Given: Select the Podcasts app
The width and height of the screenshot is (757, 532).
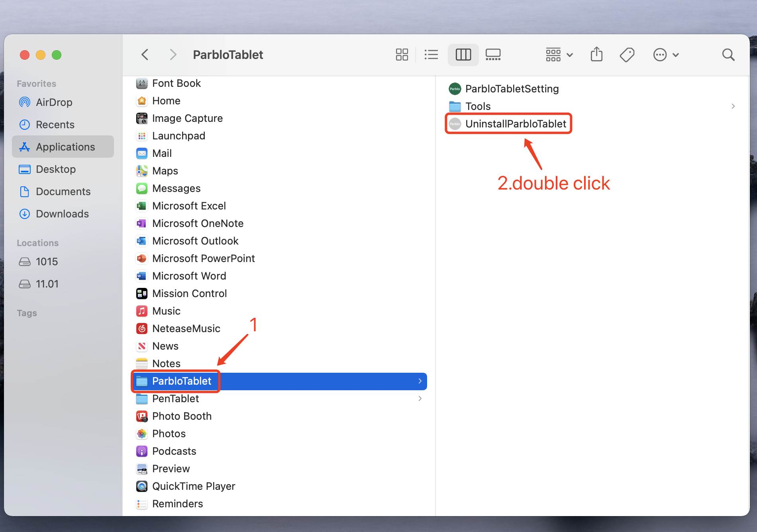Looking at the screenshot, I should click(279, 451).
